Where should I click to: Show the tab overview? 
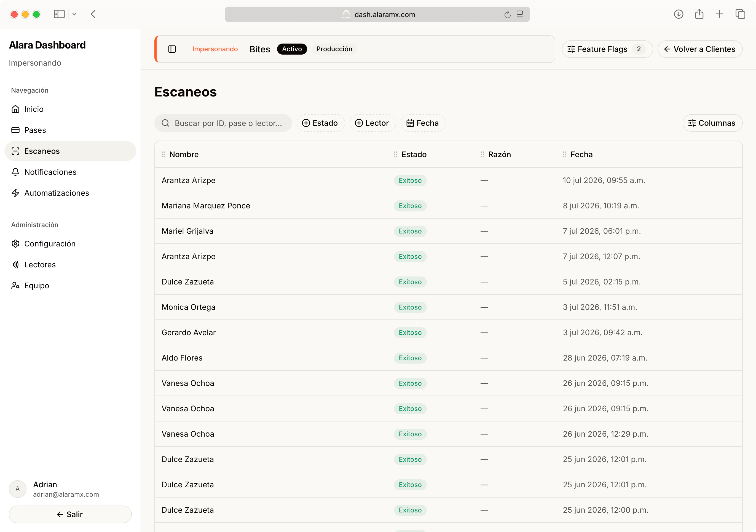tap(740, 14)
